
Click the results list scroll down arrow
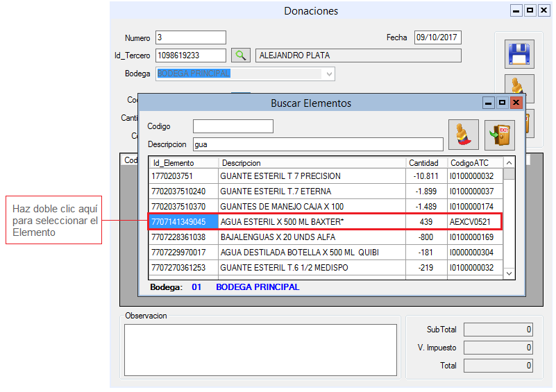(509, 273)
